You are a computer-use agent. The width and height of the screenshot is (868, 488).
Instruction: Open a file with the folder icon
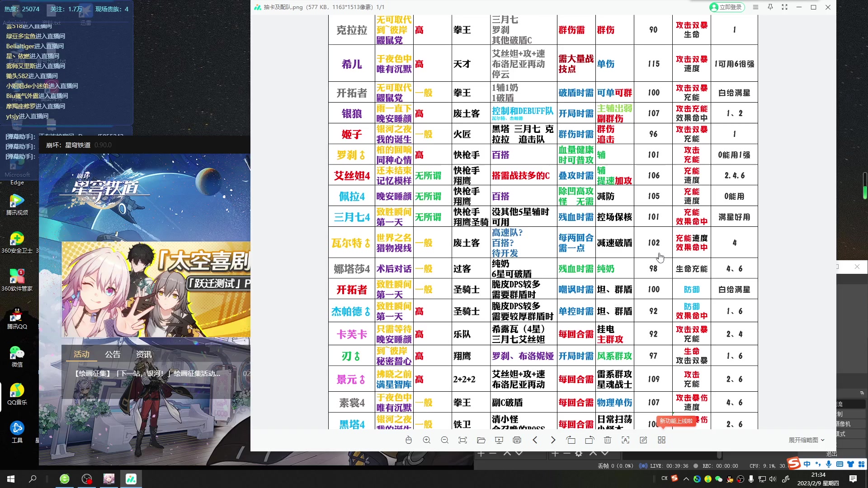tap(481, 440)
